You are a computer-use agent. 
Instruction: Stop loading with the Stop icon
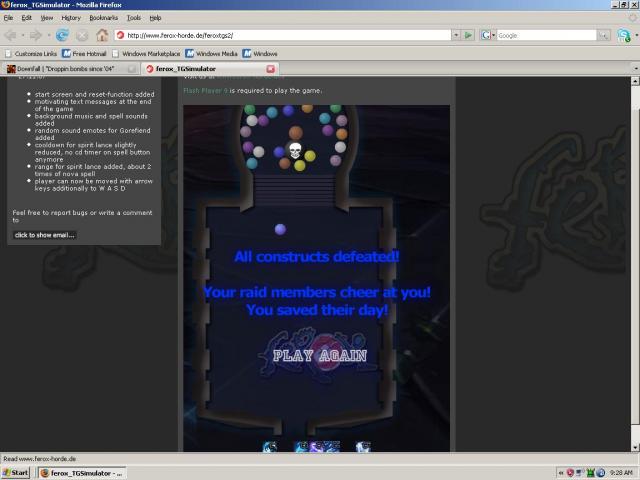click(x=82, y=36)
